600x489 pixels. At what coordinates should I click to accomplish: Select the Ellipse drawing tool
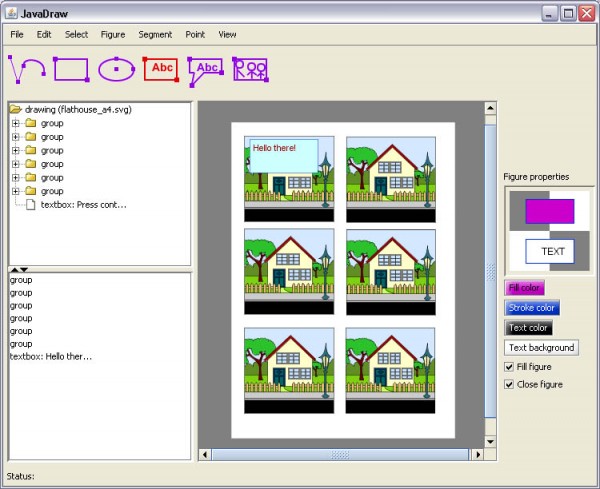[116, 69]
